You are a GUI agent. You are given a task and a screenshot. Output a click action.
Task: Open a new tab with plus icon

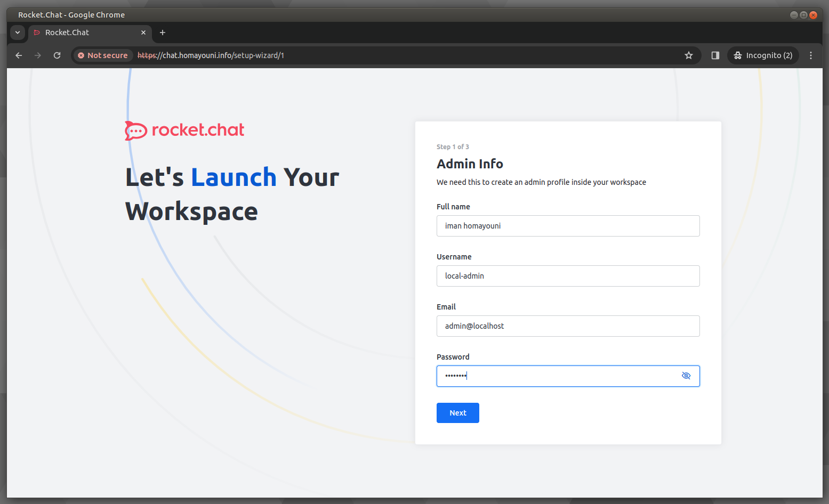[163, 32]
